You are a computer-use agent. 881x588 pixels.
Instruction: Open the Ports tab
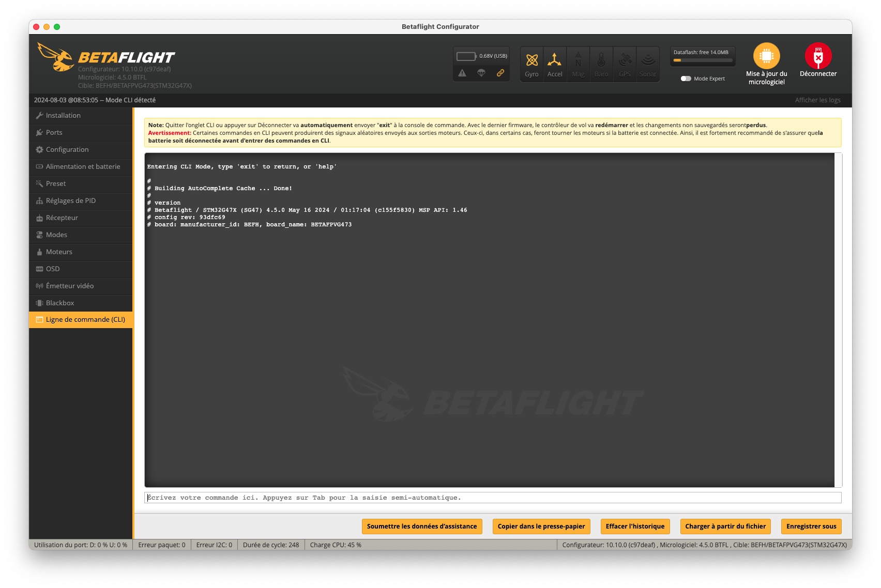coord(81,133)
